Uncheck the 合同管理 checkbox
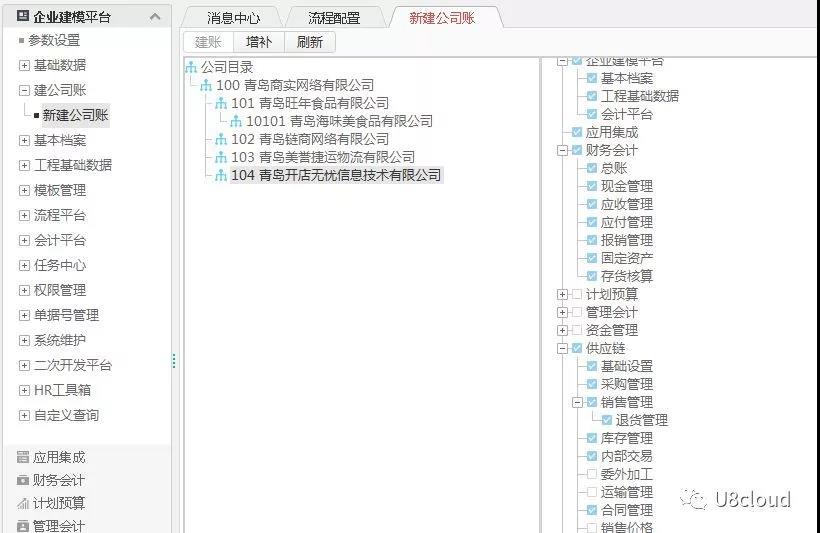The width and height of the screenshot is (820, 533). point(592,510)
